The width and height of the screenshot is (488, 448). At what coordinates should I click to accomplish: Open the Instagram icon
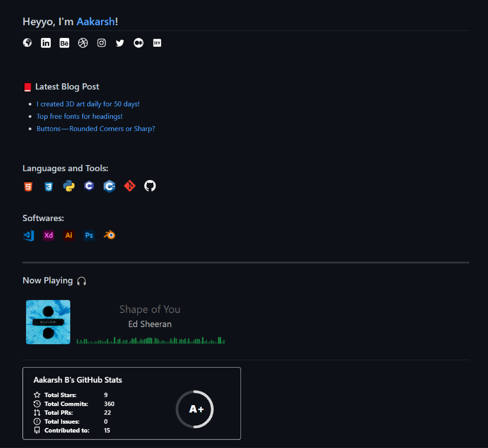click(101, 43)
